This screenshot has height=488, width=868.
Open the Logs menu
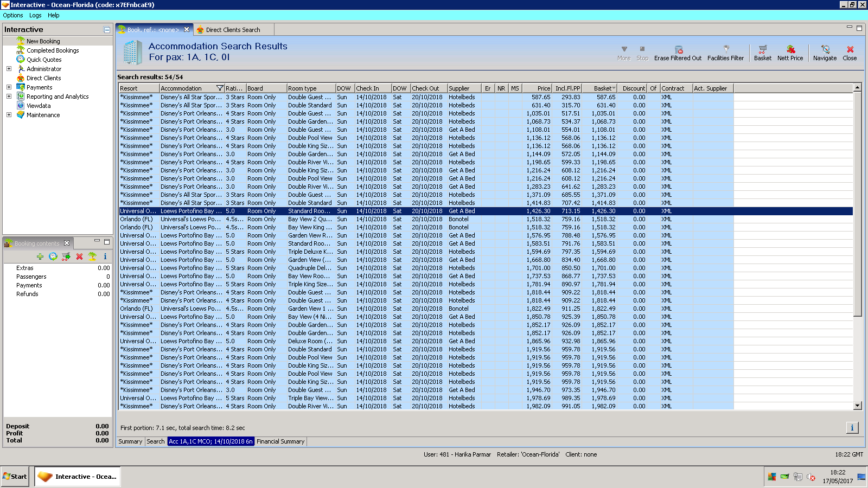35,15
